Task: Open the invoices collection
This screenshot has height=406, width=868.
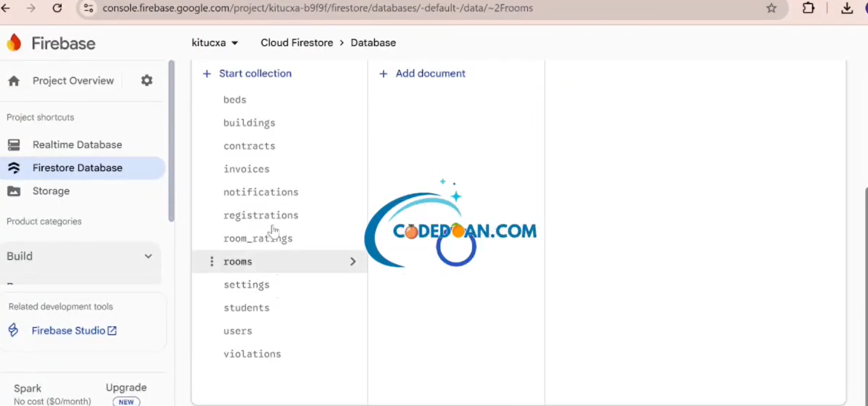Action: 246,169
